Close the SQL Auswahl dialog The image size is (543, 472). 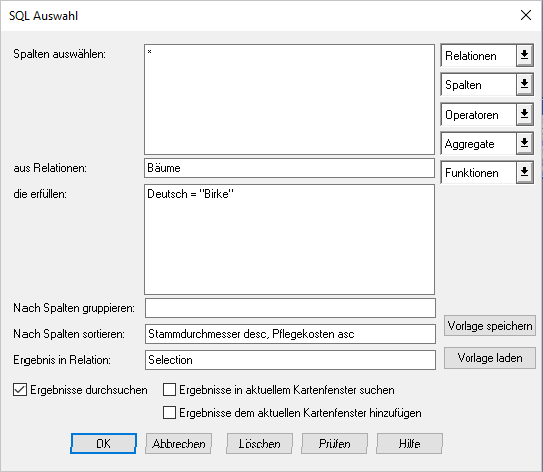526,15
